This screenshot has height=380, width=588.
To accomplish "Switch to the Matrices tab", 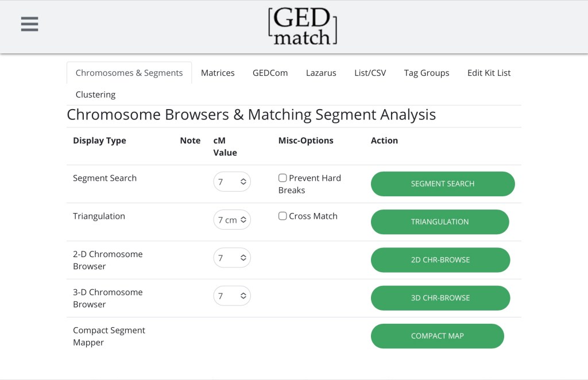I will (218, 73).
